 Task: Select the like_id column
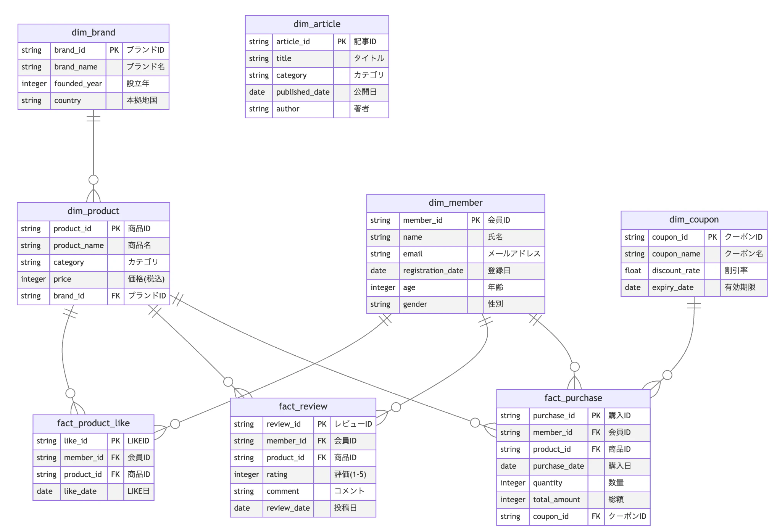(x=84, y=441)
